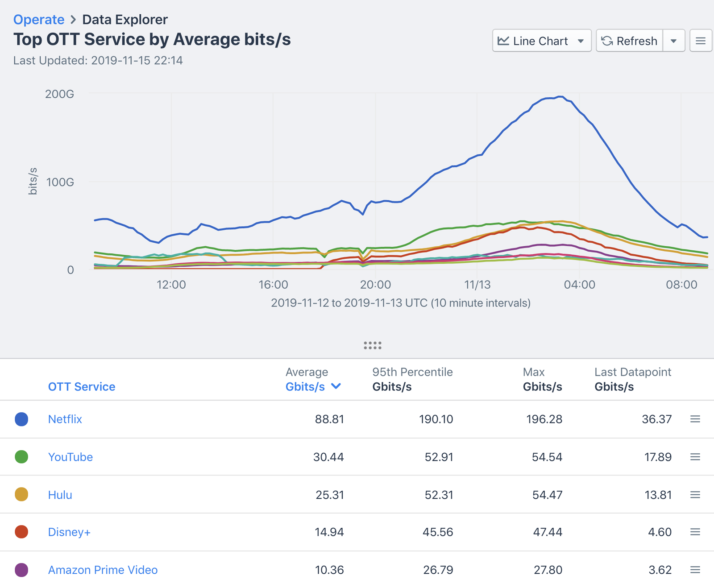Click the YouTube green color swatch
Viewport: 714px width, 588px height.
21,457
